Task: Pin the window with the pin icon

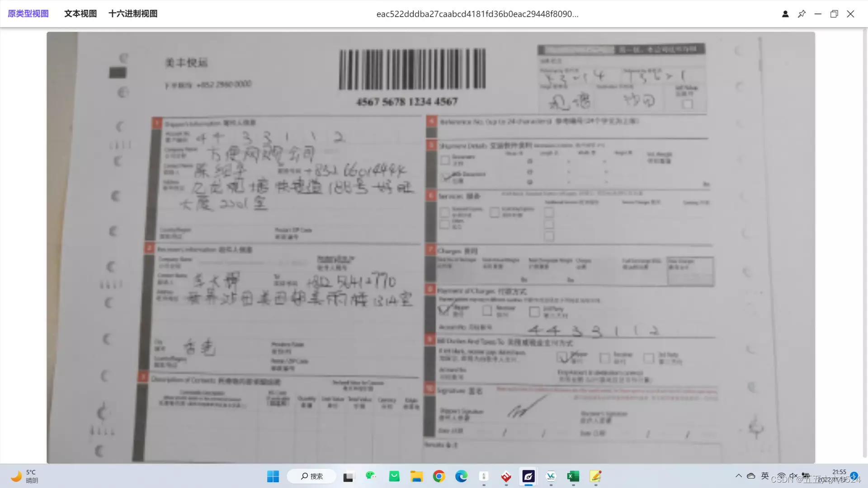Action: pos(802,14)
